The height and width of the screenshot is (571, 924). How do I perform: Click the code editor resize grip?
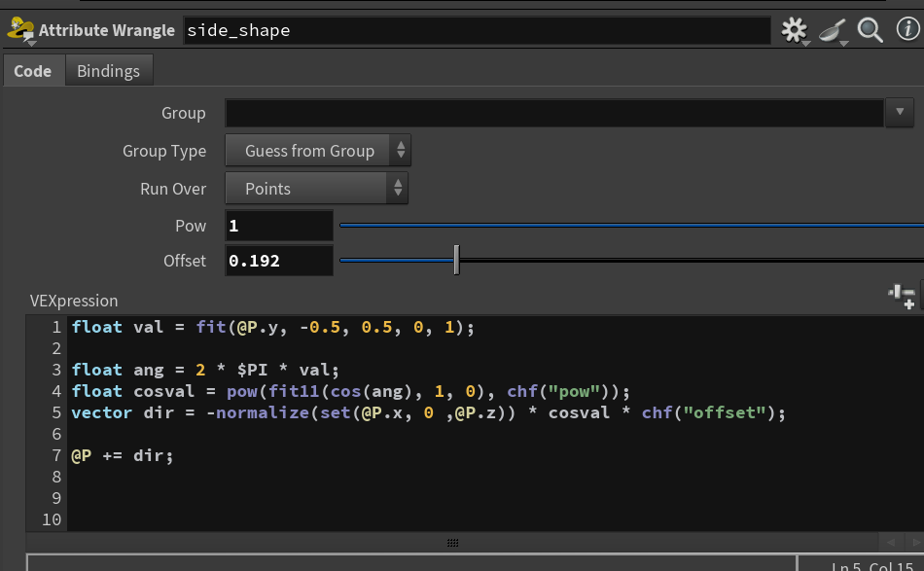452,543
